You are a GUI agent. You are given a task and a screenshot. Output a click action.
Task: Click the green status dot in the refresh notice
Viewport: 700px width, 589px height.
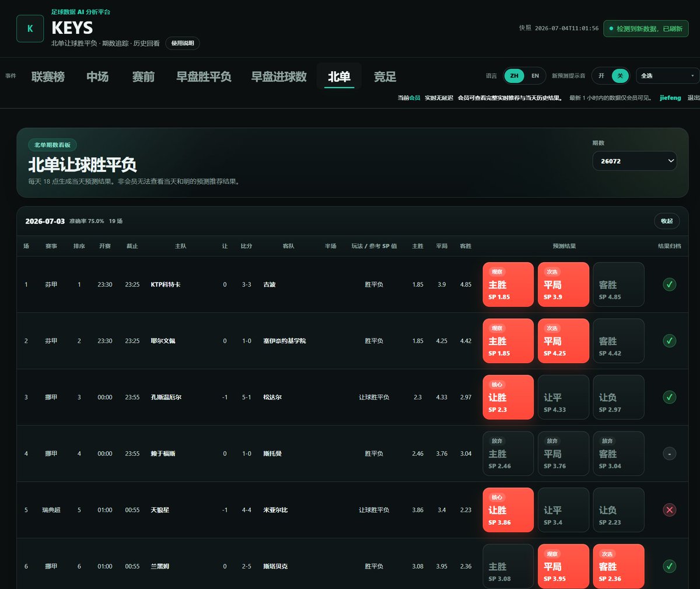point(611,29)
